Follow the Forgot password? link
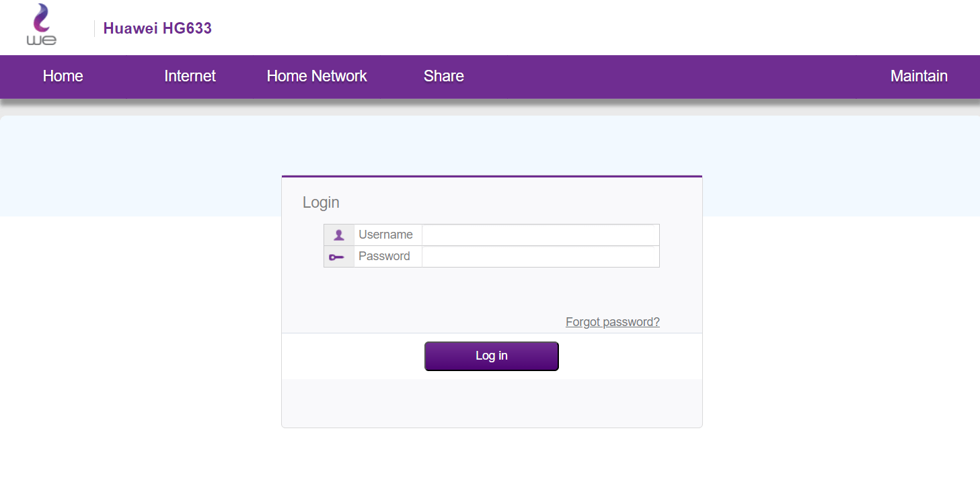 612,322
